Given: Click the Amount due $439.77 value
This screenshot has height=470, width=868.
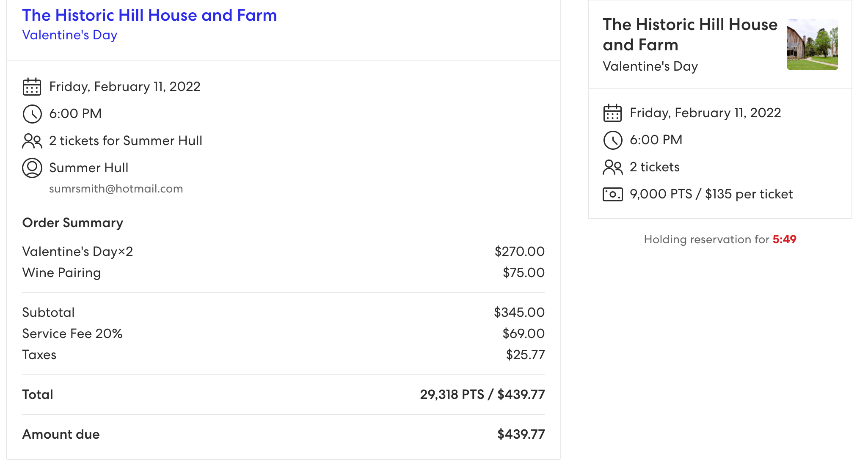Looking at the screenshot, I should click(521, 434).
